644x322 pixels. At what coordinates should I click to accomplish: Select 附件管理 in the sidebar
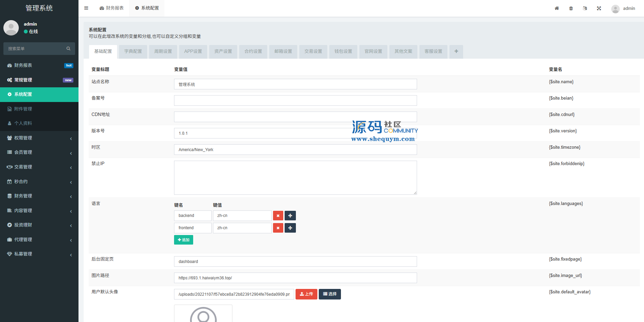point(23,109)
